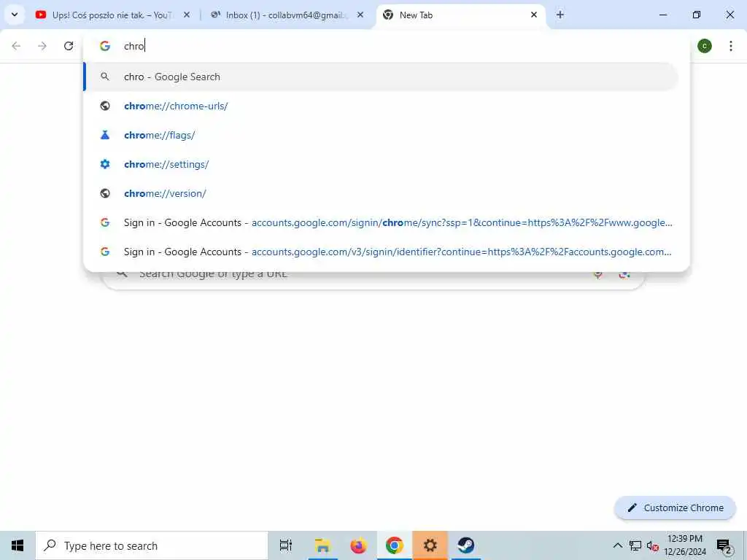Open File Explorer from the taskbar
The height and width of the screenshot is (560, 747).
click(322, 545)
